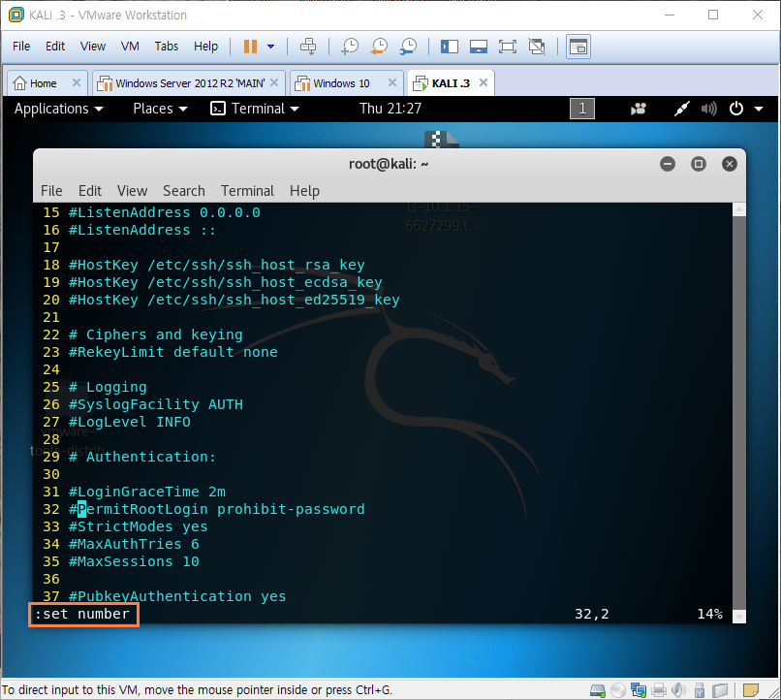Minimize the root@kali terminal window
Screen dimensions: 781x700
668,164
